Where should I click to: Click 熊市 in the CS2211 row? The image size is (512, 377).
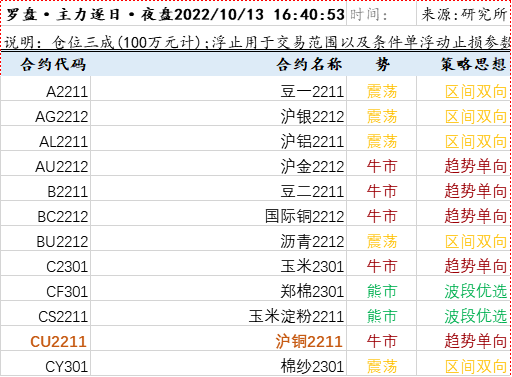point(382,316)
